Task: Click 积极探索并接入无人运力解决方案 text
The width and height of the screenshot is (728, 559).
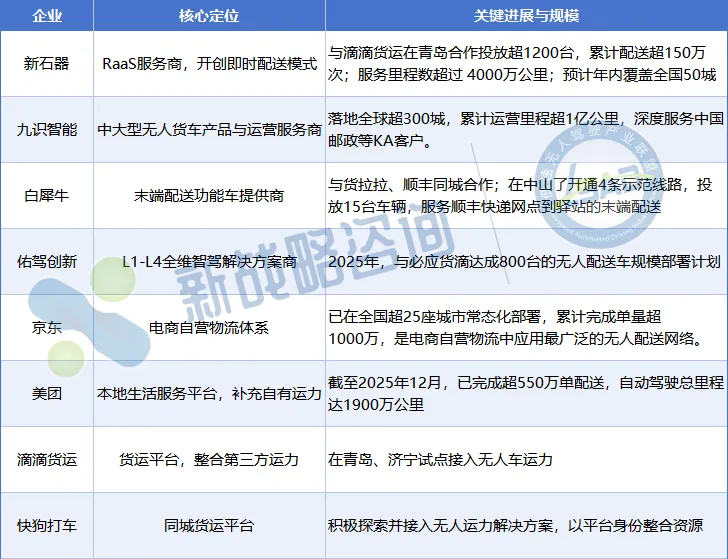Action: [x=515, y=526]
